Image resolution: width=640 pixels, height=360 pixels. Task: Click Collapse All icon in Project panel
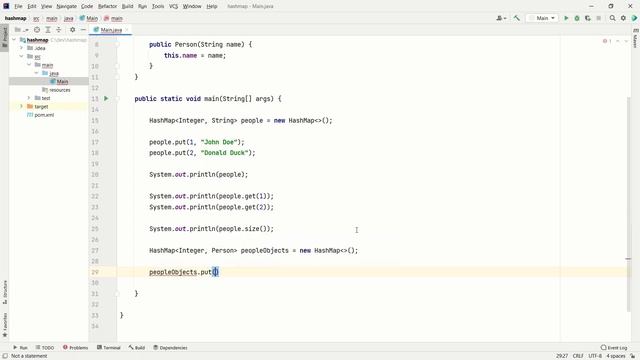click(58, 30)
